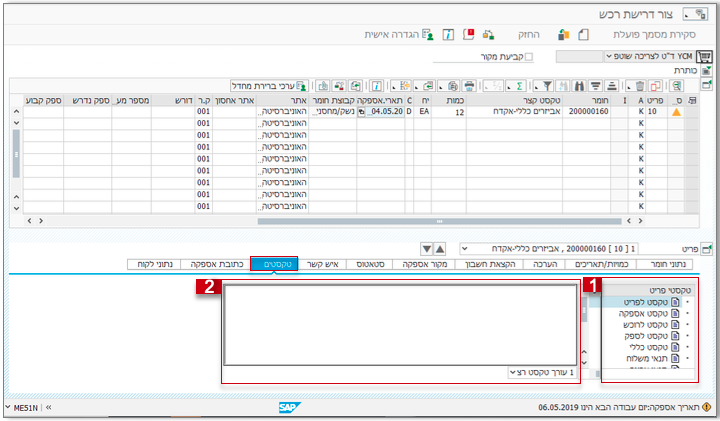Open the messages icon with red flag
Viewport: 720px width, 421px height.
pos(468,34)
